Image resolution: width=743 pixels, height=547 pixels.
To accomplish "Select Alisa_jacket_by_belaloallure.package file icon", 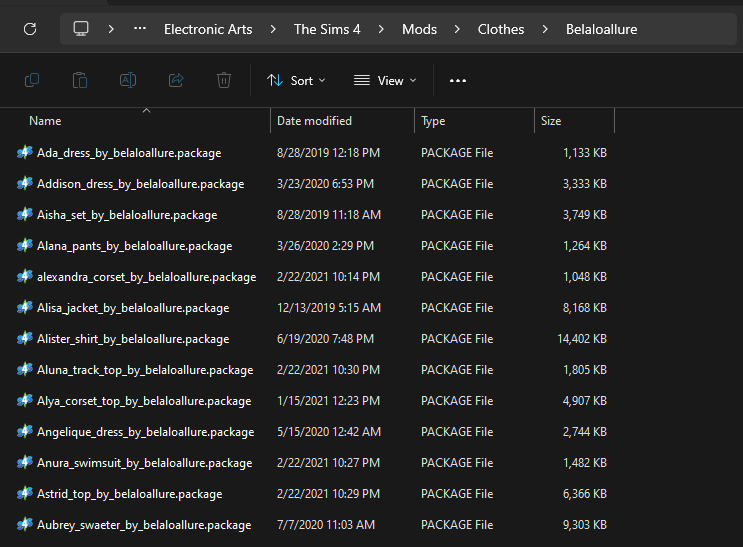I will (x=25, y=308).
